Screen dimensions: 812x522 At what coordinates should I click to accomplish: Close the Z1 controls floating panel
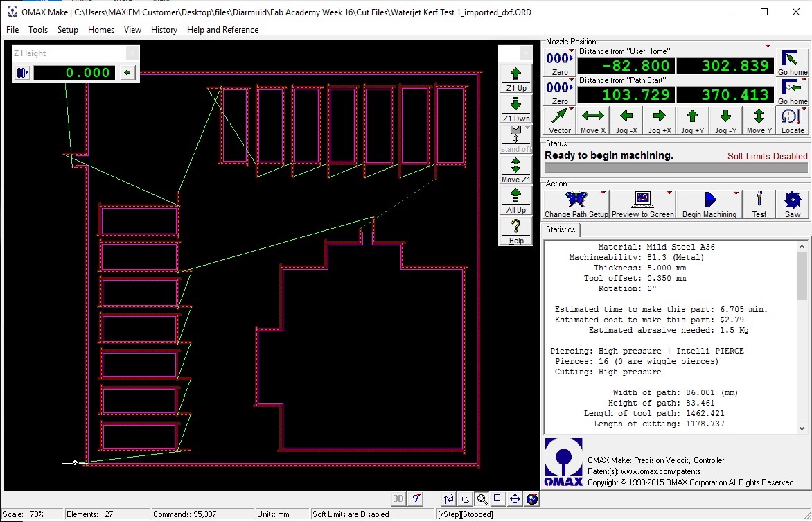coord(526,53)
